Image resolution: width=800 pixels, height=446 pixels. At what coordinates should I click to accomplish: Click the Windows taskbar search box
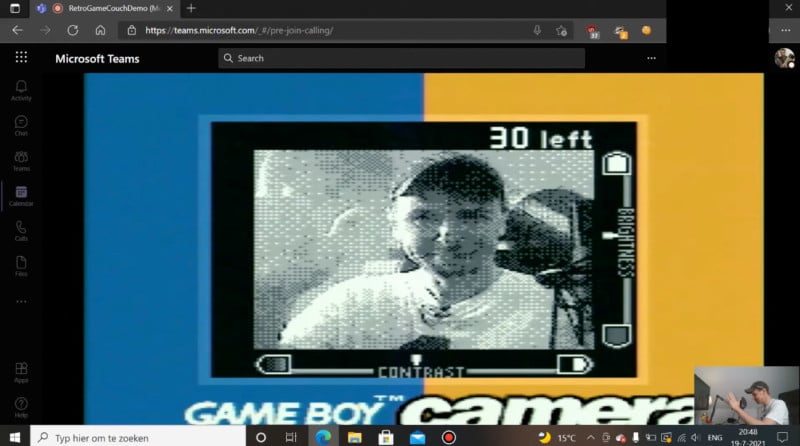click(138, 437)
